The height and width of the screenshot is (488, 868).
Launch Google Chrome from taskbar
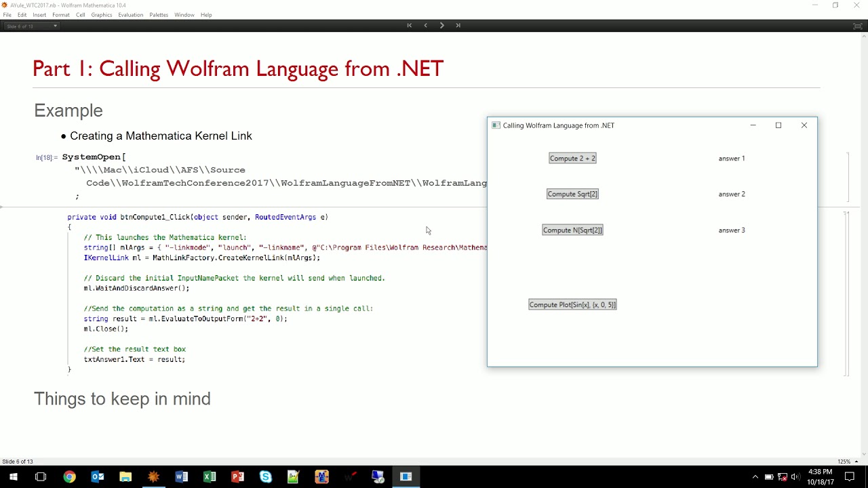pyautogui.click(x=69, y=476)
